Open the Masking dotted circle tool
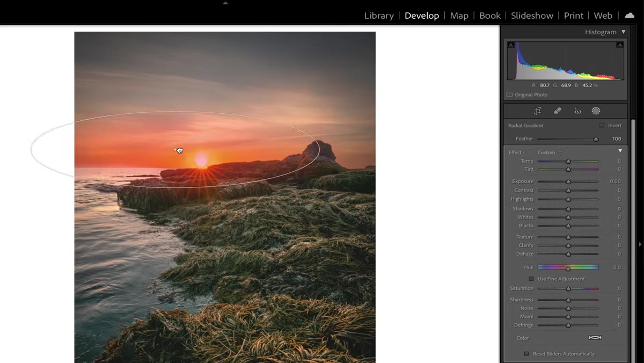This screenshot has width=644, height=363. coord(596,111)
